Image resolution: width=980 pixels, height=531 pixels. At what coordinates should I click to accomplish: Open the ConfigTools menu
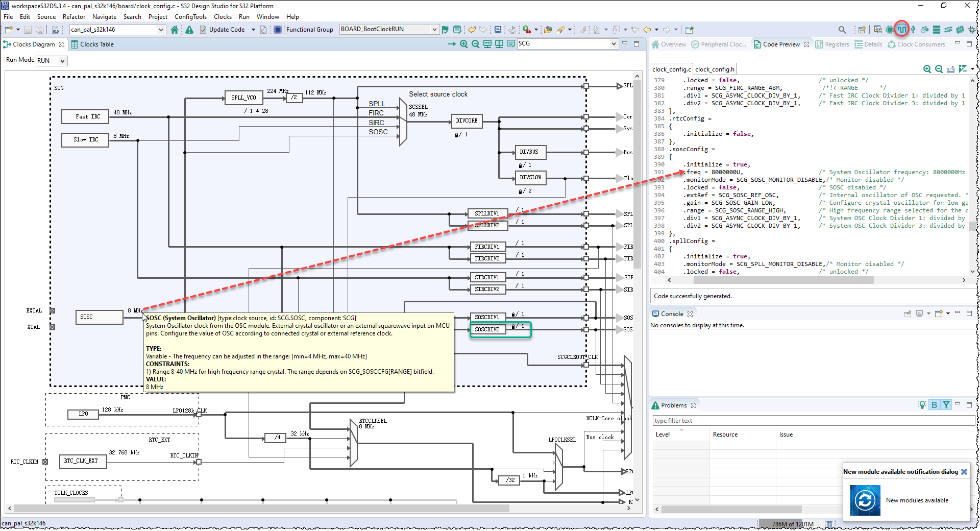[x=190, y=17]
